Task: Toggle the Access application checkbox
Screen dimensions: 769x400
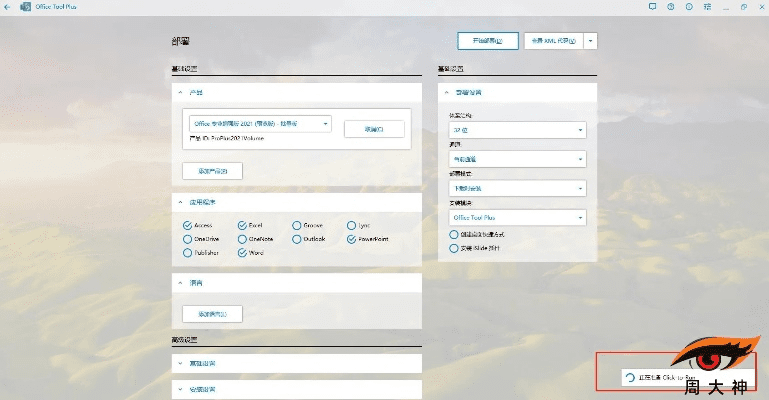Action: point(187,225)
